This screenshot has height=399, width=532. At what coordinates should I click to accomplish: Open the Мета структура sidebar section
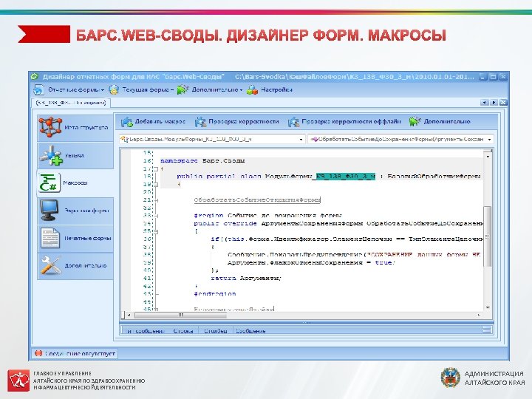point(75,128)
